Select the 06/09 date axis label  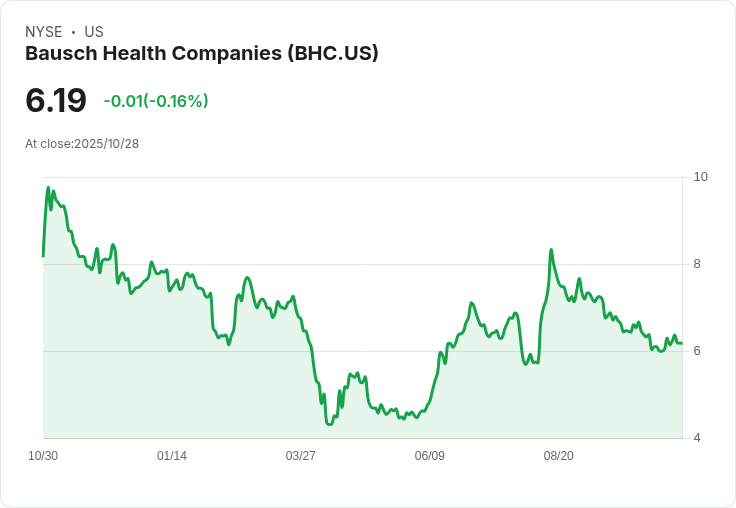point(429,456)
